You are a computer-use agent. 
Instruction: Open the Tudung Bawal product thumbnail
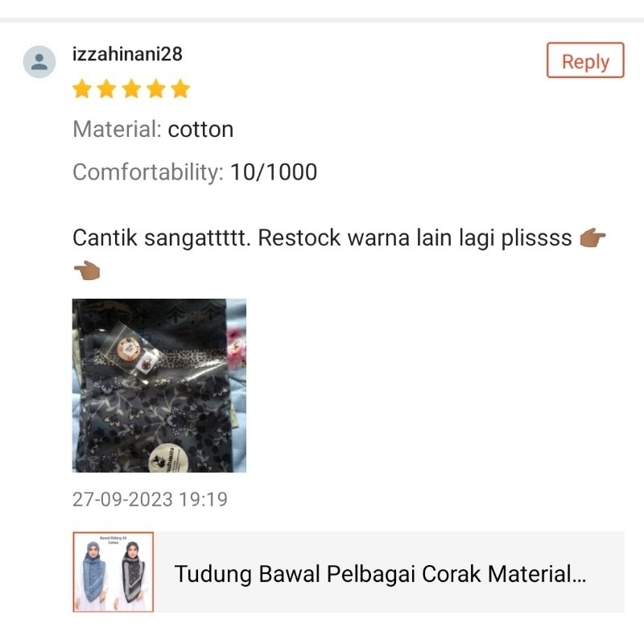point(114,572)
